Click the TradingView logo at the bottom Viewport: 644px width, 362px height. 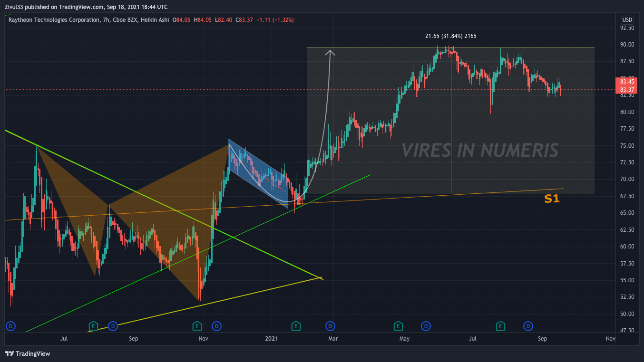[x=27, y=353]
